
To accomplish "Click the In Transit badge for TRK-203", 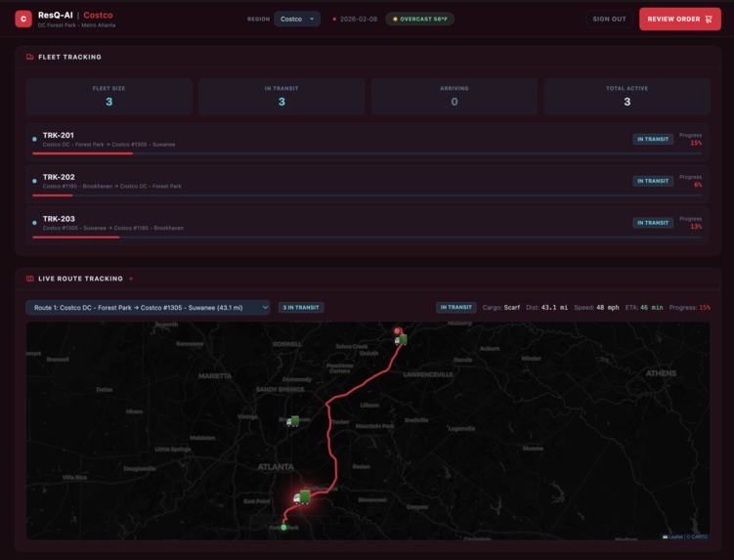I will click(653, 223).
